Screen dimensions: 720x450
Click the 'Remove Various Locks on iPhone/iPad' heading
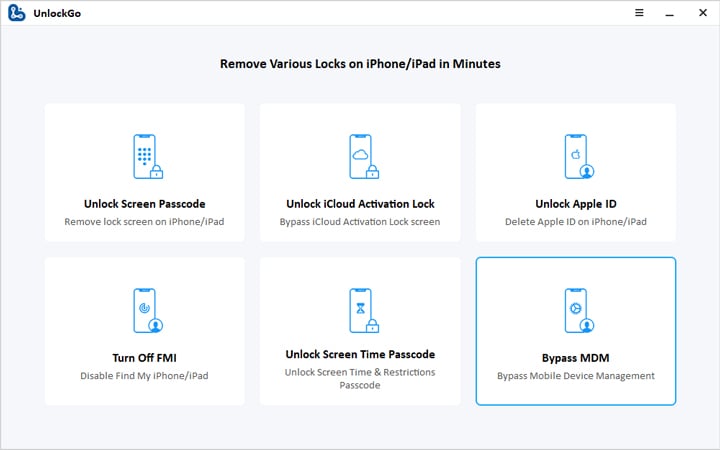pos(360,64)
